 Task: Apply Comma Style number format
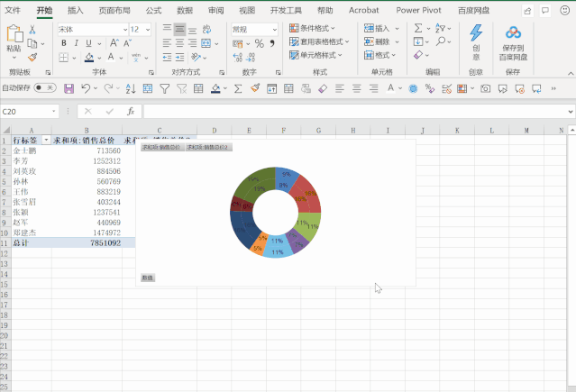pyautogui.click(x=272, y=43)
